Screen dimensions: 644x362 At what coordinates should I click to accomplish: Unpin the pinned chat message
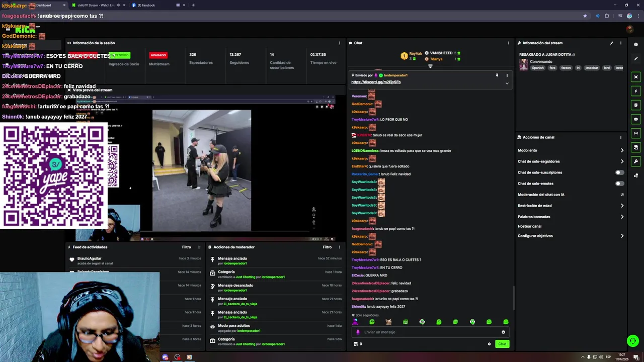(x=497, y=75)
